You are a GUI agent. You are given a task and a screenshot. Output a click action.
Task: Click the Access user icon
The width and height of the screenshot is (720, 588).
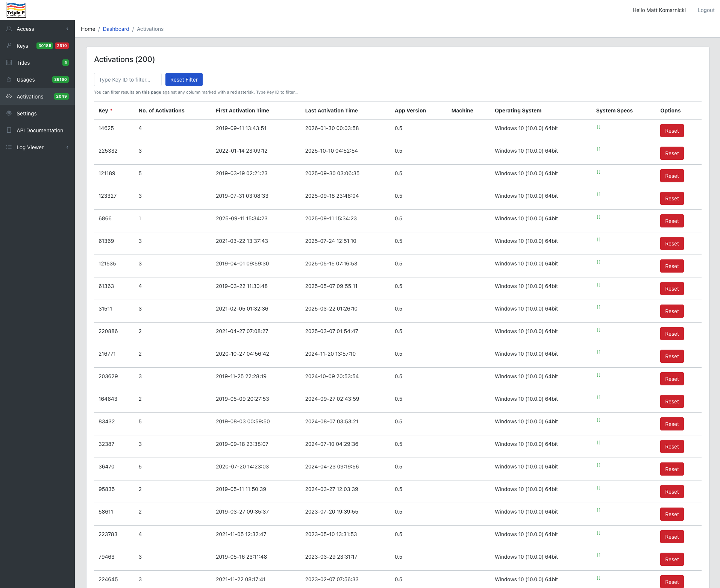tap(9, 29)
